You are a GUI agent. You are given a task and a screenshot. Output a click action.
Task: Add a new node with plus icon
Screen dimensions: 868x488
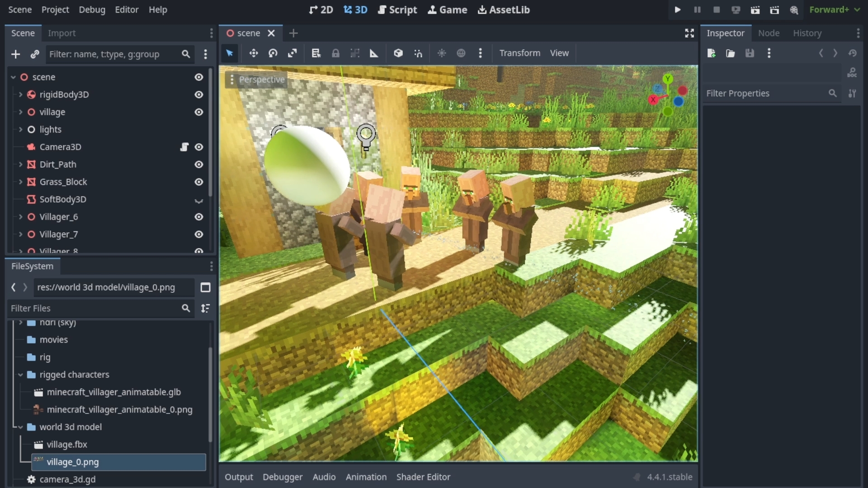click(16, 54)
